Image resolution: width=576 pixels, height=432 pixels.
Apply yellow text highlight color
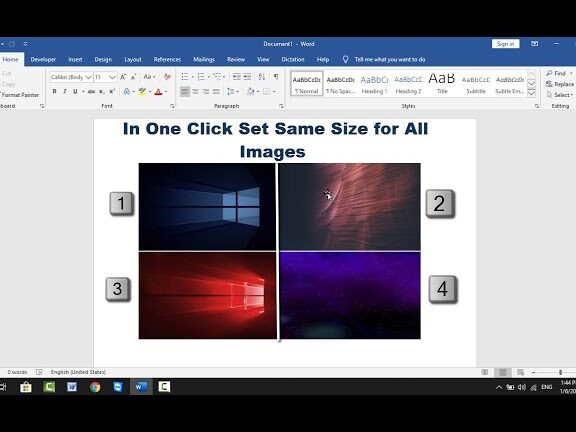pyautogui.click(x=142, y=91)
